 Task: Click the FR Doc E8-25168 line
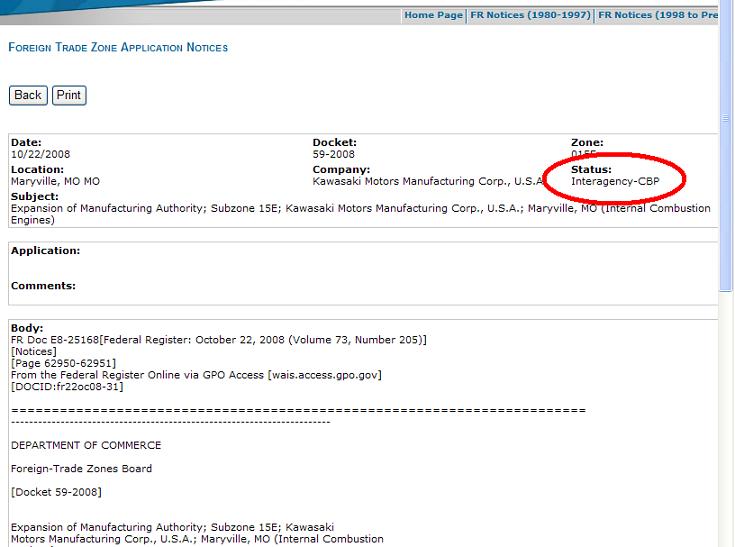pyautogui.click(x=218, y=340)
